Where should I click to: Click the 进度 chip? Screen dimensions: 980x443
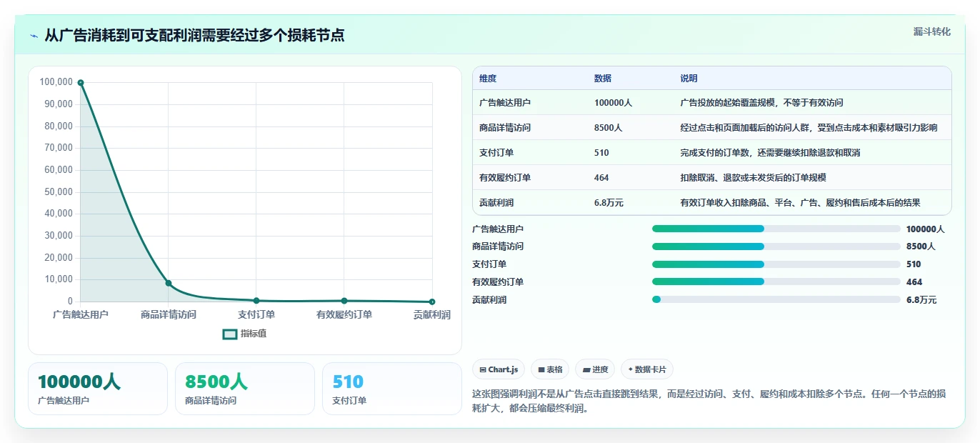coord(595,369)
